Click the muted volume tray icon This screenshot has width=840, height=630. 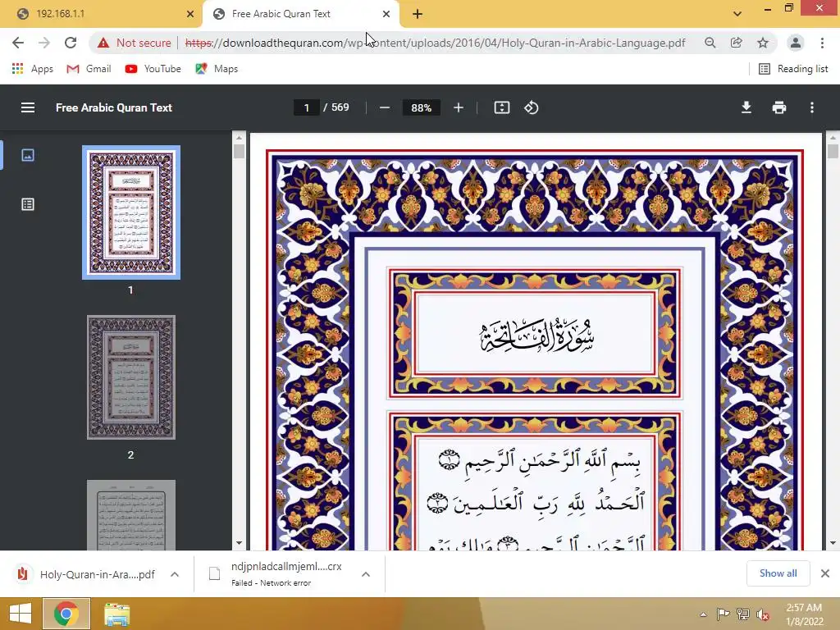point(763,614)
